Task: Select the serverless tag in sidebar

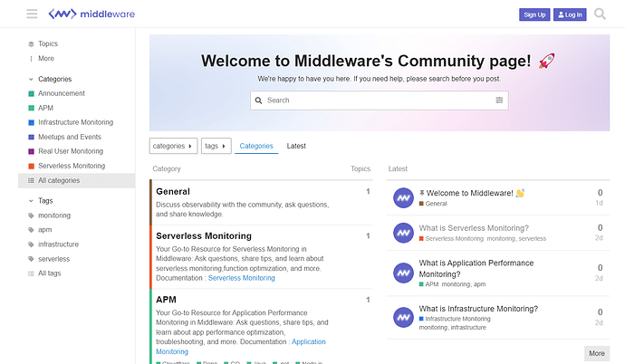Action: pos(53,259)
